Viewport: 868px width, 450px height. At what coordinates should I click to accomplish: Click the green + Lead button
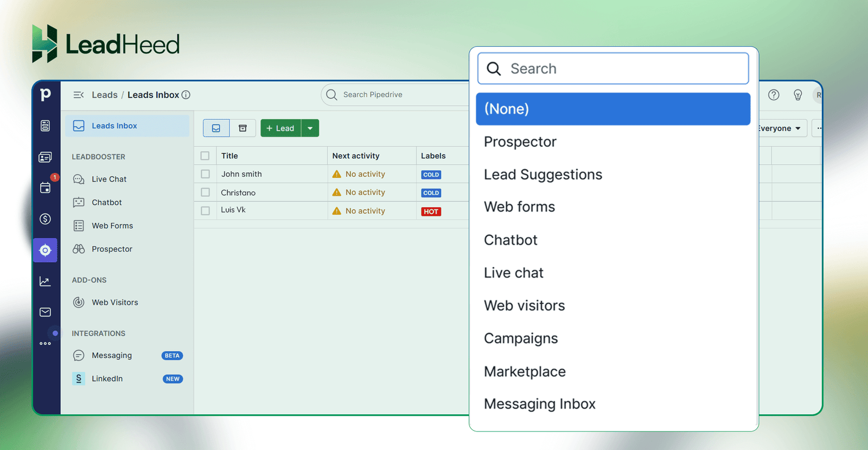click(280, 128)
